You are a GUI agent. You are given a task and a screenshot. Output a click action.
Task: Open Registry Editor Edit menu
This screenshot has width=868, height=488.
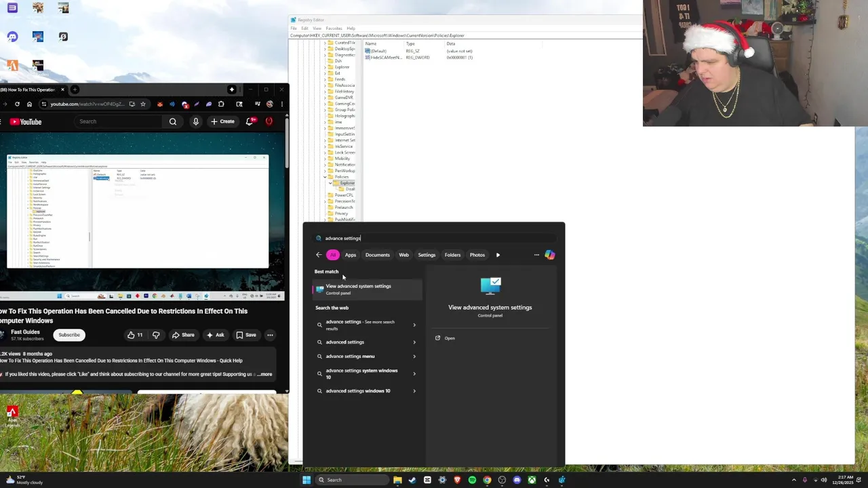(304, 28)
